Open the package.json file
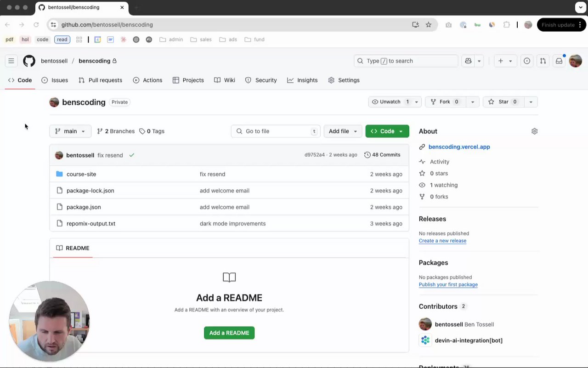 (x=84, y=207)
